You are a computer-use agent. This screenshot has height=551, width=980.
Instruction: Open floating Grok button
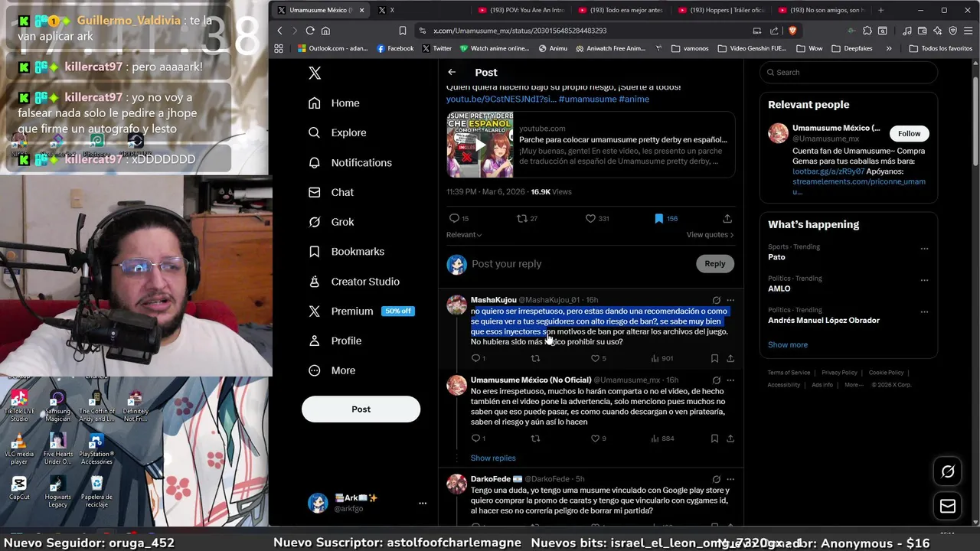coord(948,471)
